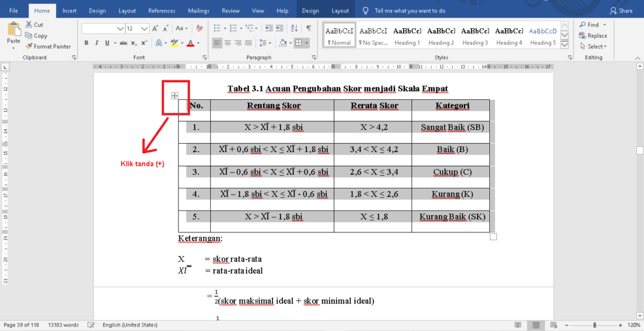Apply the Normal style

pyautogui.click(x=339, y=36)
